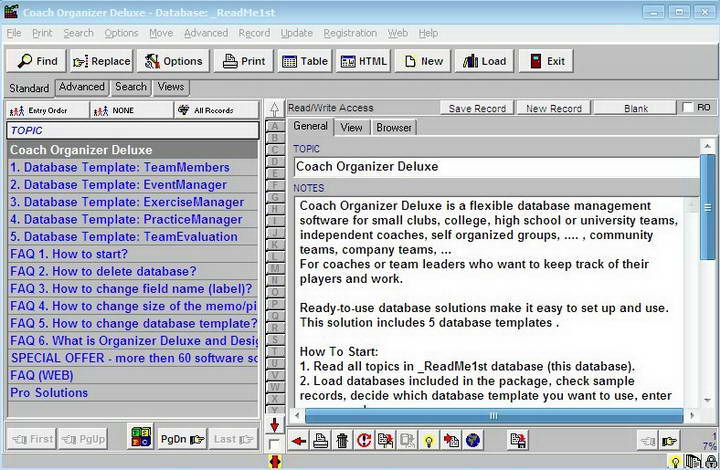The width and height of the screenshot is (720, 470).
Task: Generate HTML with the HTML button
Action: pyautogui.click(x=363, y=61)
